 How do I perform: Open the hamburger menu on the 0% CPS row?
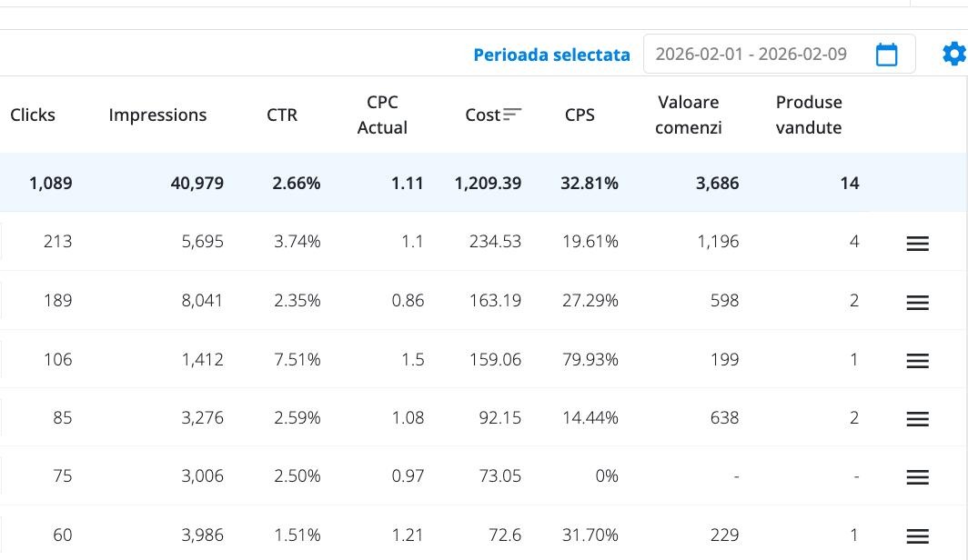click(917, 476)
